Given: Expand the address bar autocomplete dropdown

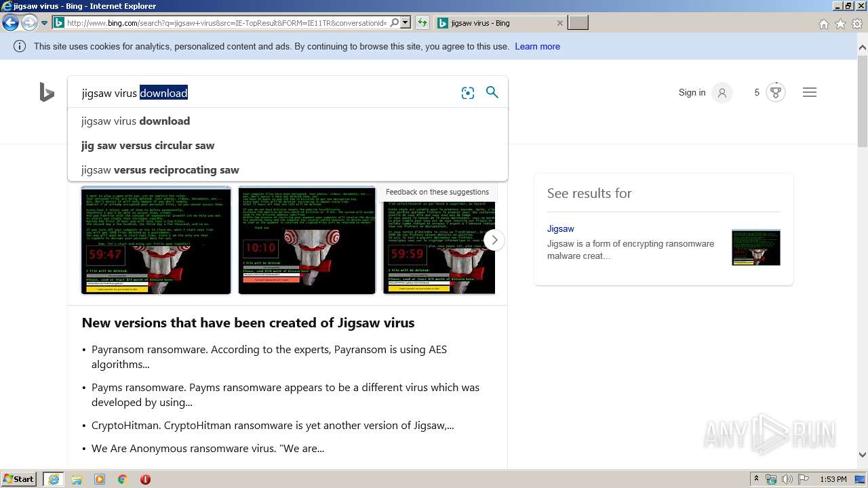Looking at the screenshot, I should (406, 23).
